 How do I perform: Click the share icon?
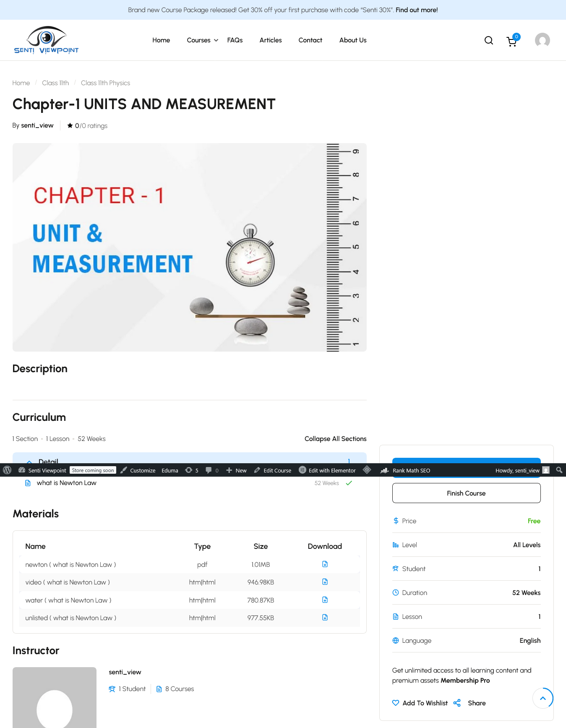[x=457, y=703]
